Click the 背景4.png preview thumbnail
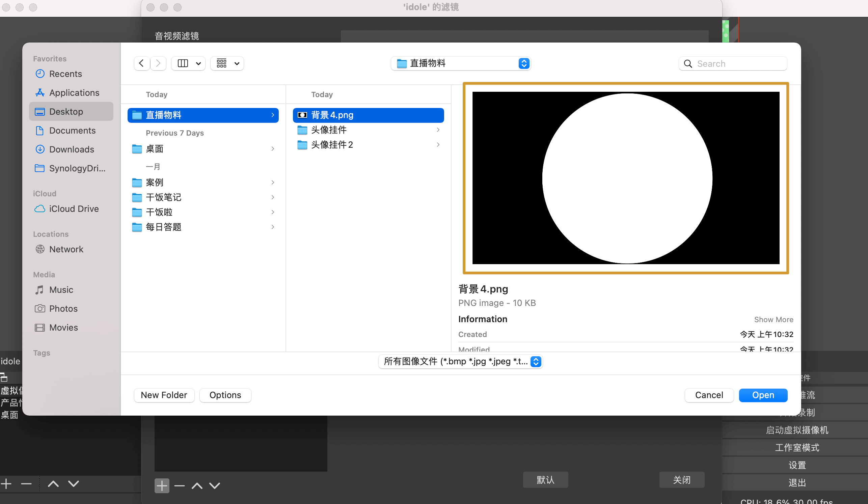Image resolution: width=868 pixels, height=504 pixels. (625, 178)
